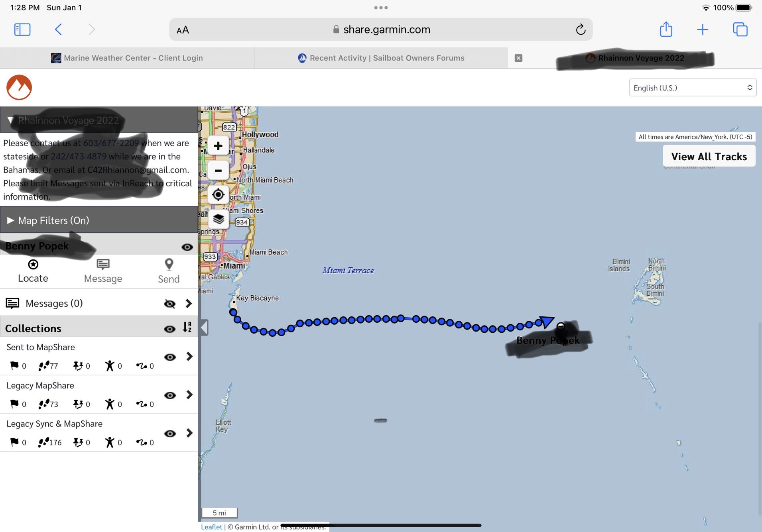This screenshot has height=532, width=762.
Task: Click the View All Tracks button
Action: click(709, 156)
